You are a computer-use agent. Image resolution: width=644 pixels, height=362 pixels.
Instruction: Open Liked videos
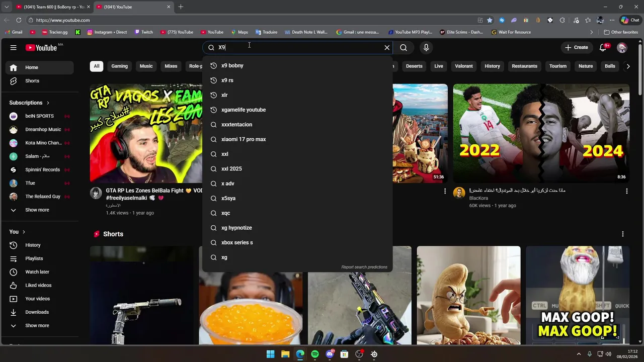tap(39, 286)
